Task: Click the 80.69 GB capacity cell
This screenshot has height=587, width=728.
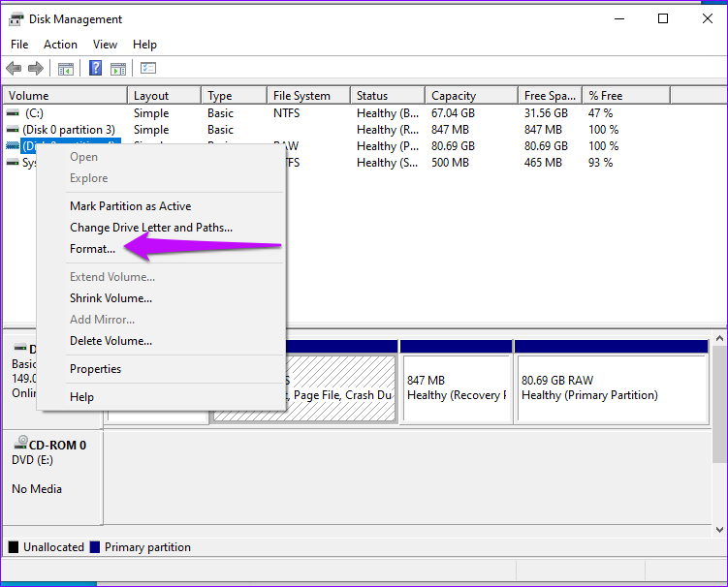Action: coord(453,145)
